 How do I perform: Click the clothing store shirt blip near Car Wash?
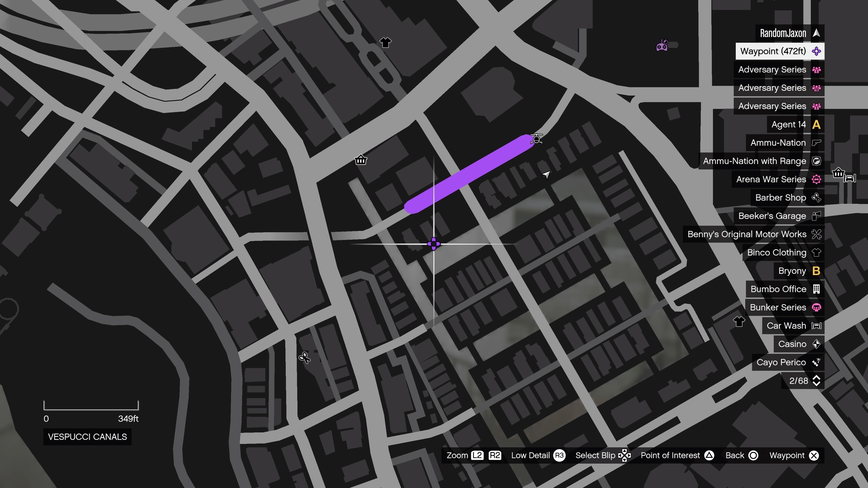[739, 322]
